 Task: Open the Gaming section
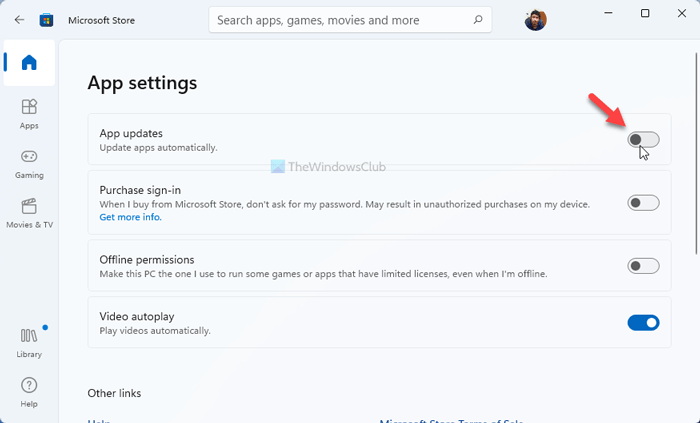(x=29, y=164)
